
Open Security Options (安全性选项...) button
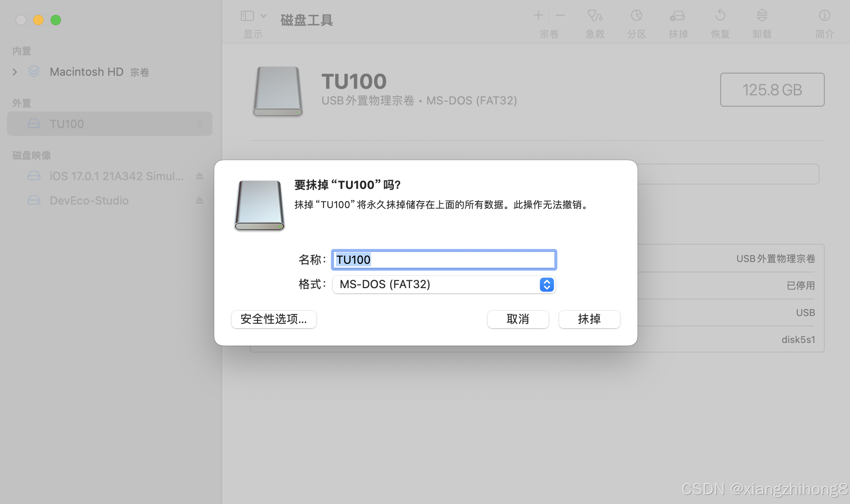[273, 319]
